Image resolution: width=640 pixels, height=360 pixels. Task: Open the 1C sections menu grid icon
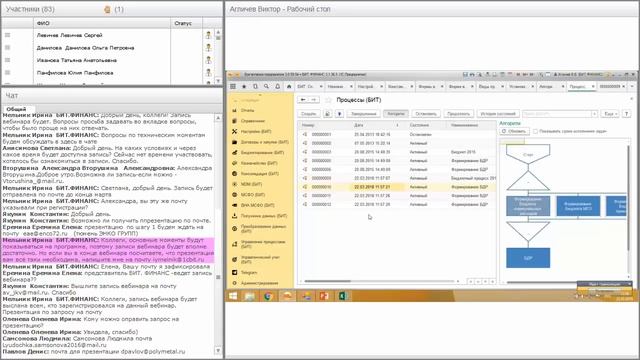click(x=233, y=87)
